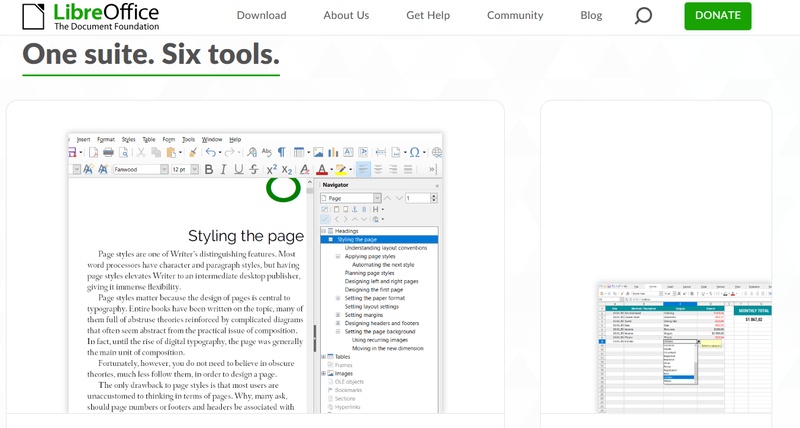Click the Clear Direct Formatting icon
800x428 pixels.
(x=305, y=169)
